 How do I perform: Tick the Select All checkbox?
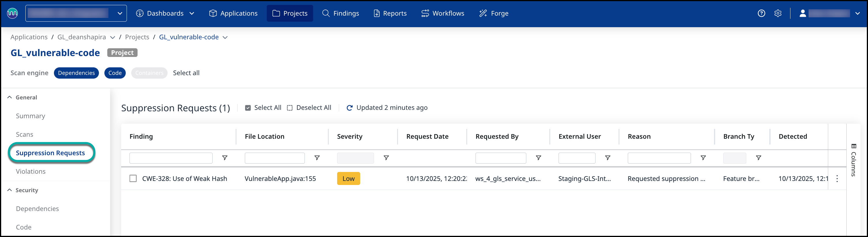248,108
